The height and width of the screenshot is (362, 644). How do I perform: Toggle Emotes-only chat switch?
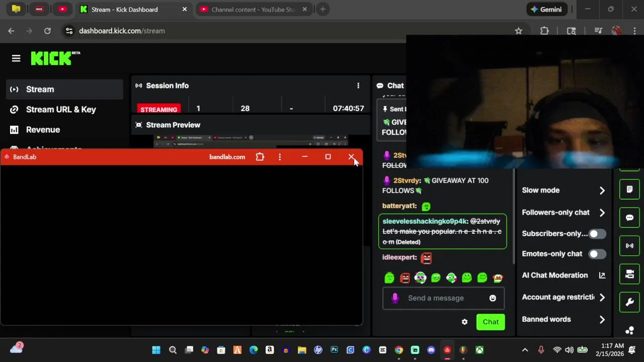(597, 254)
